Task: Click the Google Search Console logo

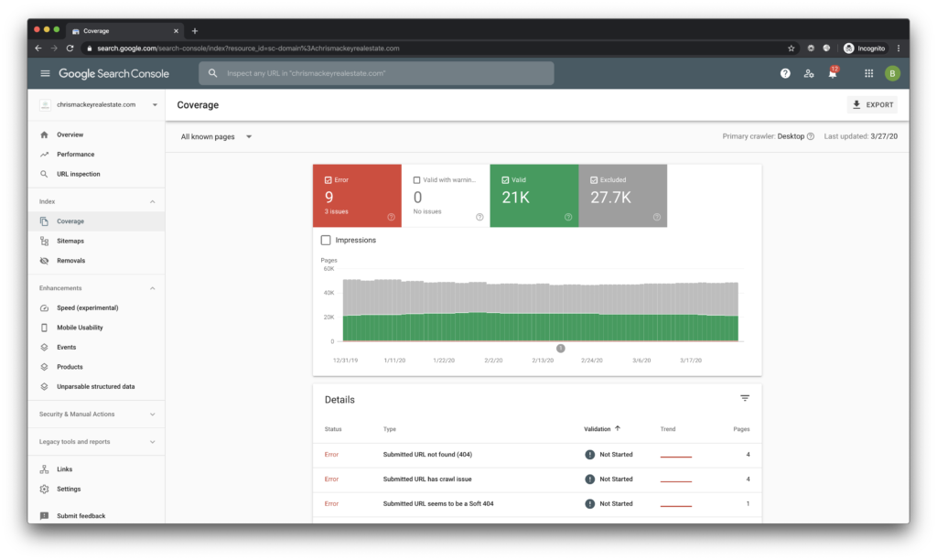Action: click(x=113, y=73)
